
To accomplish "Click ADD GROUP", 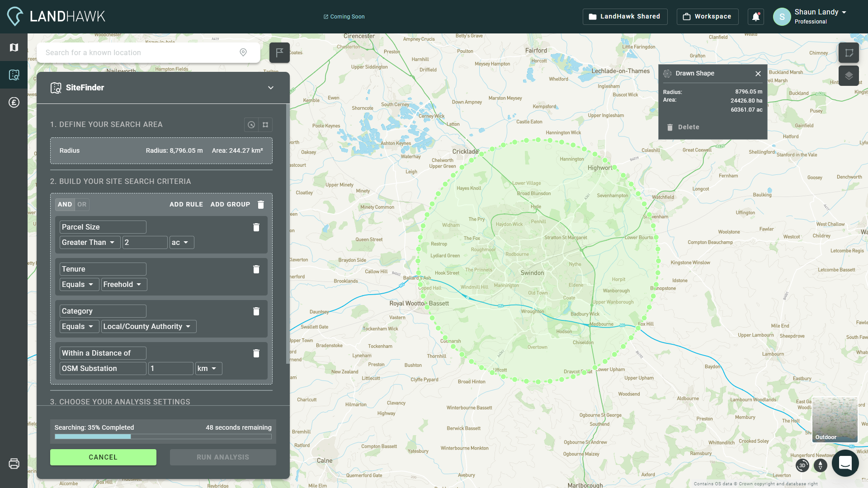I will tap(230, 205).
